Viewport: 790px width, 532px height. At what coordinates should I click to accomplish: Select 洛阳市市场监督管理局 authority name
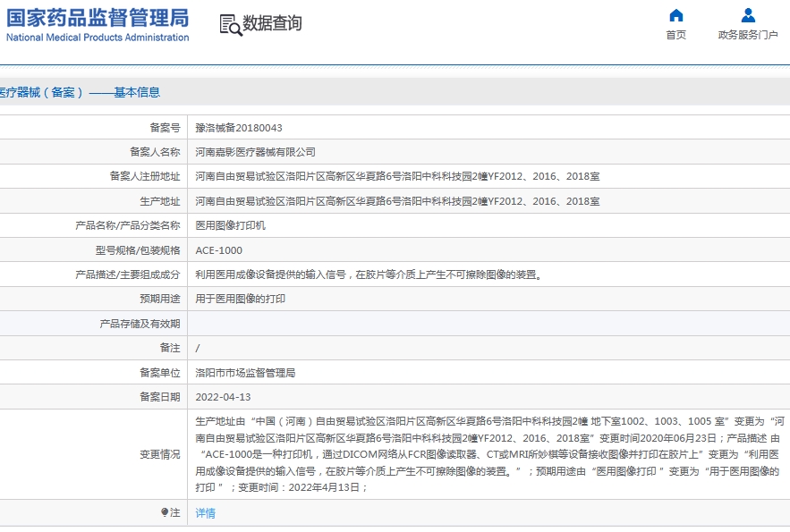[245, 373]
